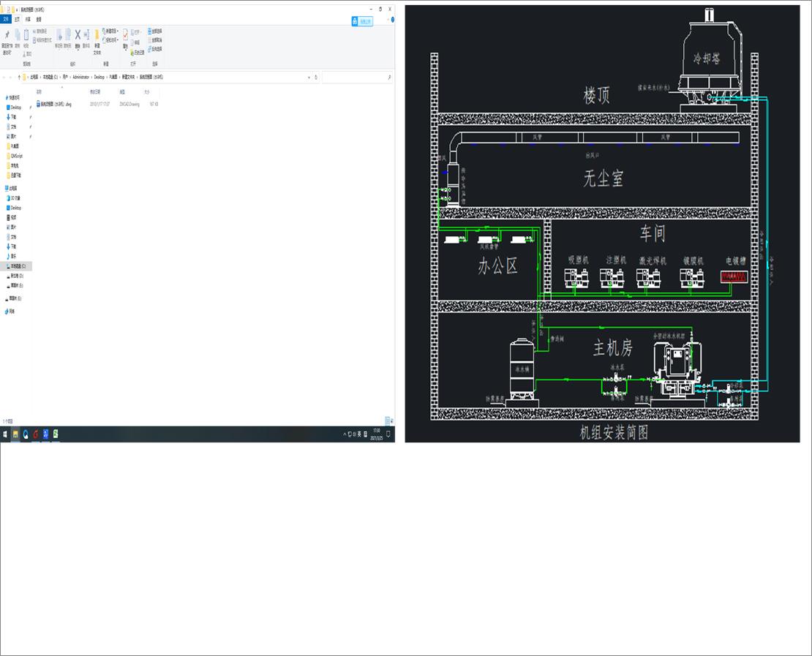Click the Up arrow navigation button
812x656 pixels.
coord(19,77)
